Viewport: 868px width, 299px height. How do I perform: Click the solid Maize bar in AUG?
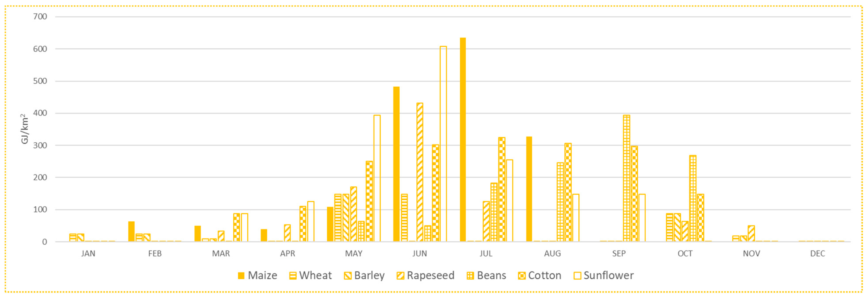coord(529,189)
